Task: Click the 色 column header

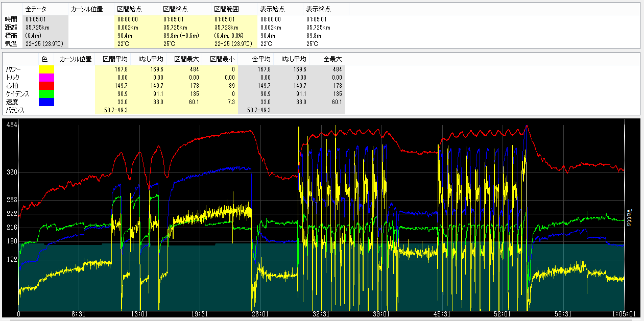Action: click(44, 59)
